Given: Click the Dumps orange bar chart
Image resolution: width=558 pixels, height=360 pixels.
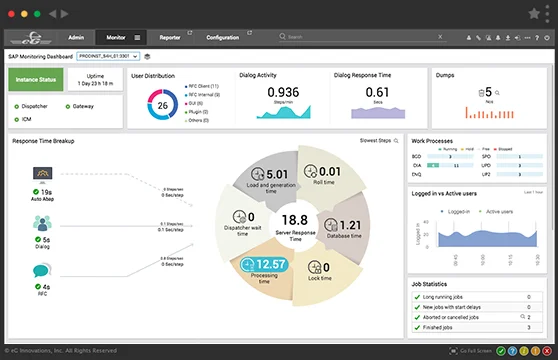Looking at the screenshot, I should point(490,113).
